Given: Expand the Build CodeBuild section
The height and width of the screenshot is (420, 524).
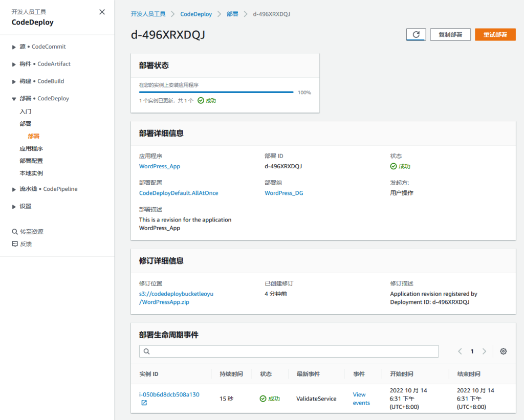Looking at the screenshot, I should [x=14, y=81].
